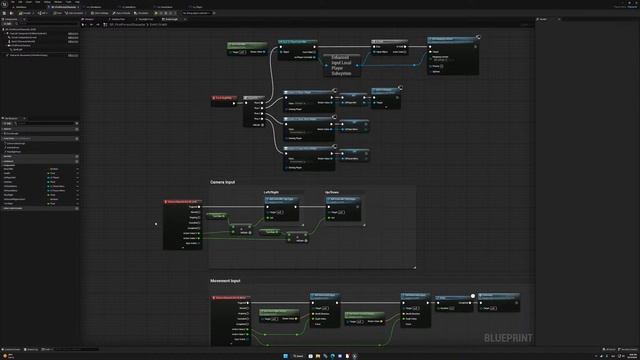The width and height of the screenshot is (640, 360).
Task: Click the Add button in the Components panel
Action: pyautogui.click(x=7, y=24)
